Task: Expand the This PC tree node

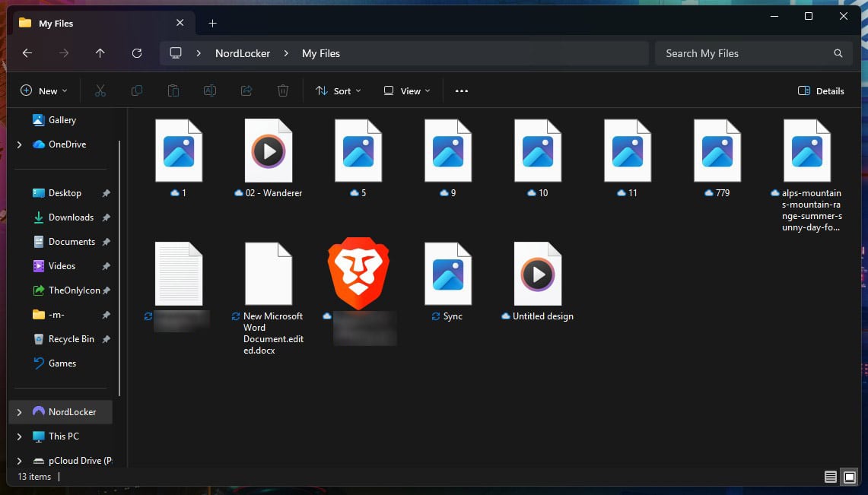Action: [19, 436]
